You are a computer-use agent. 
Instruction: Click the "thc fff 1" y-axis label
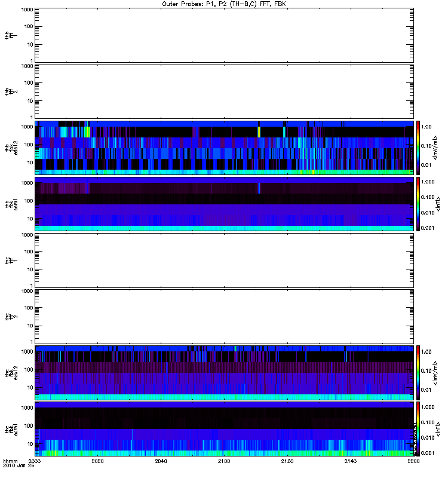click(x=11, y=261)
